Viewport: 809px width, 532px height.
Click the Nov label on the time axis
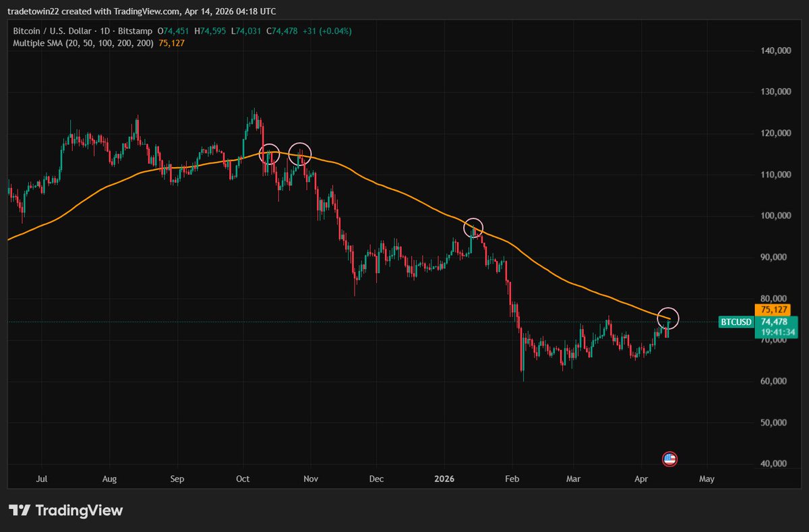tap(310, 479)
